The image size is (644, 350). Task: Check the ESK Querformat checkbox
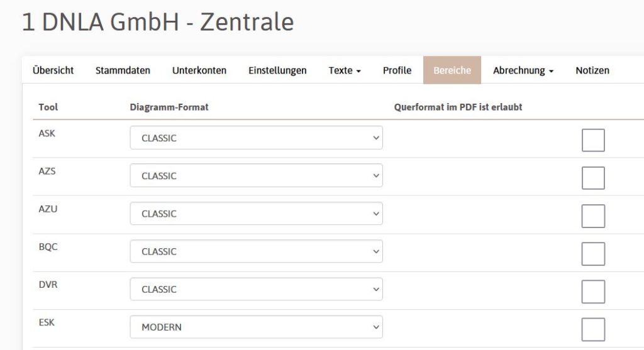[593, 329]
